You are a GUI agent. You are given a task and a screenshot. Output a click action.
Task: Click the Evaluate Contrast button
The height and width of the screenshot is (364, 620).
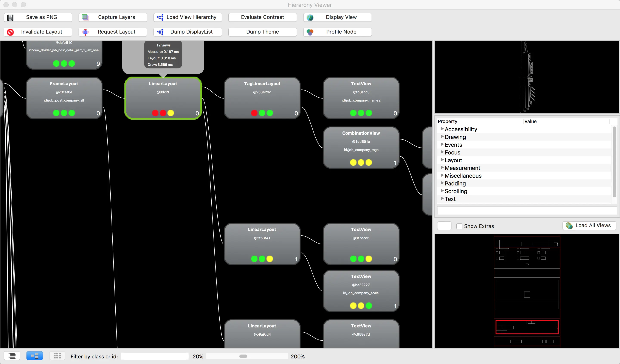tap(262, 17)
